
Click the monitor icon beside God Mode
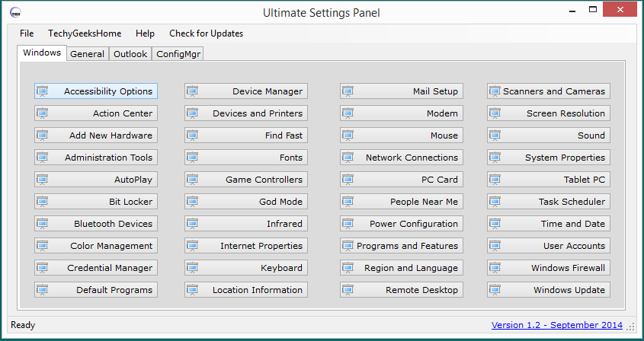(193, 202)
